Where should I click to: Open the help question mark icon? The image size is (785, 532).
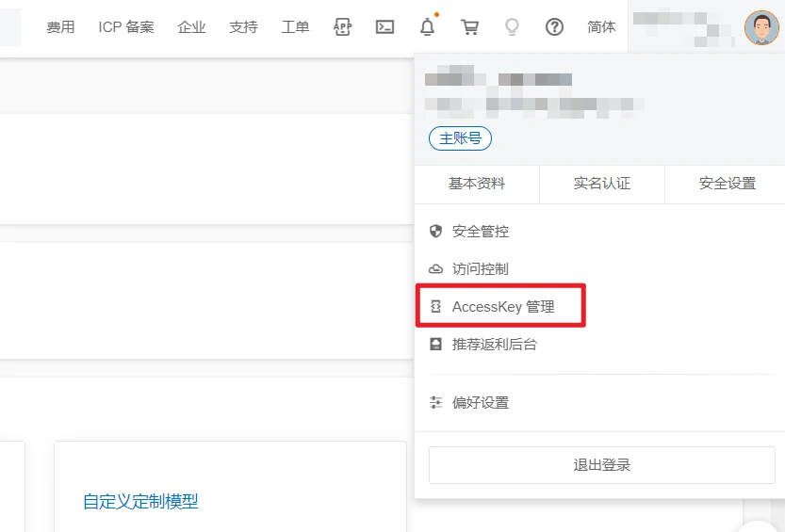554,27
